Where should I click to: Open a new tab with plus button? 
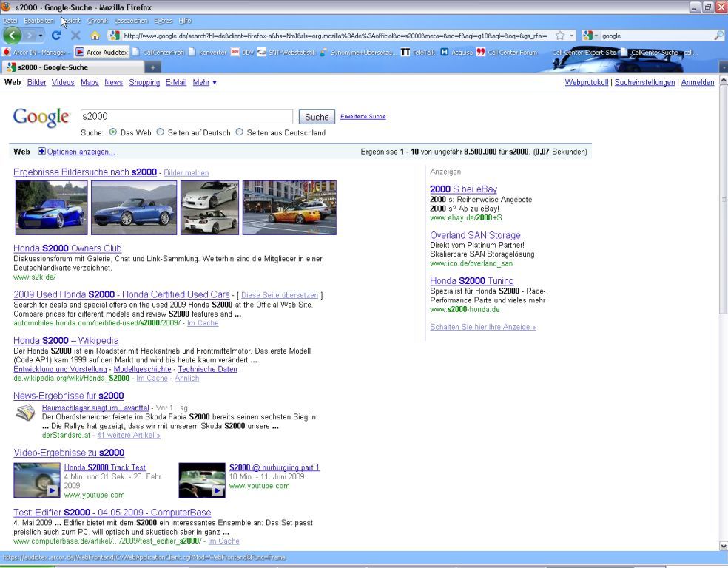coord(152,67)
